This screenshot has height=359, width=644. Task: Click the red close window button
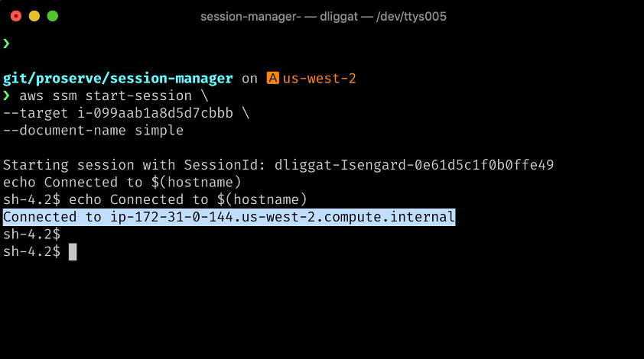(16, 16)
